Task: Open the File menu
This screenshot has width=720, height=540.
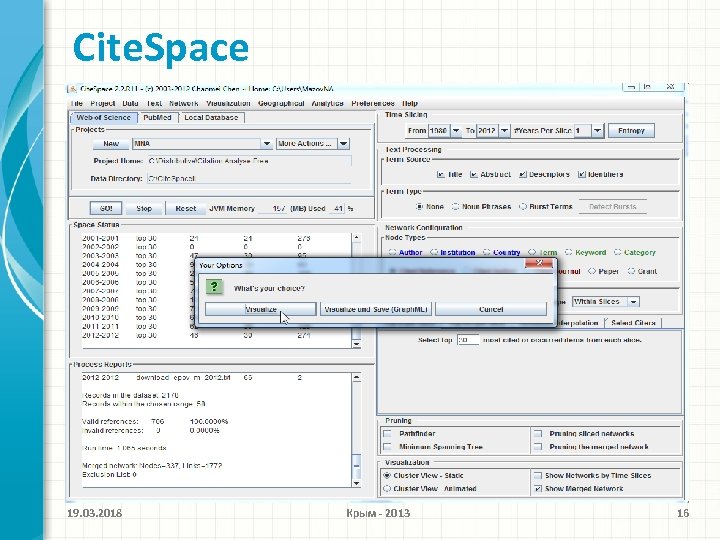Action: pyautogui.click(x=77, y=103)
